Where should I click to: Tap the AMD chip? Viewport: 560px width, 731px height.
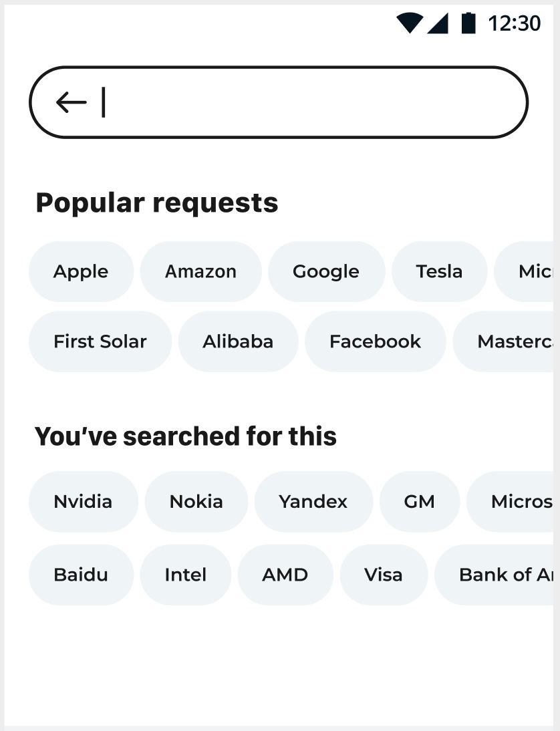285,575
